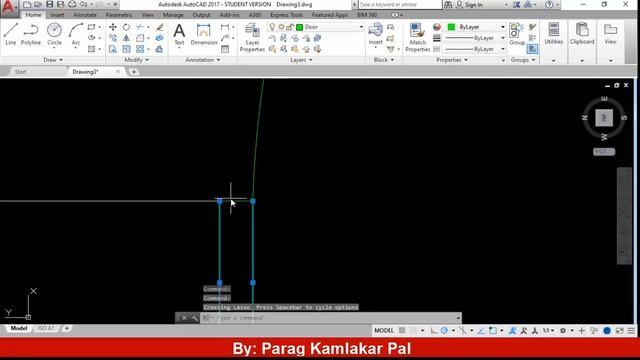Expand the Block panel
Screen dimensions: 640x360
coord(384,60)
